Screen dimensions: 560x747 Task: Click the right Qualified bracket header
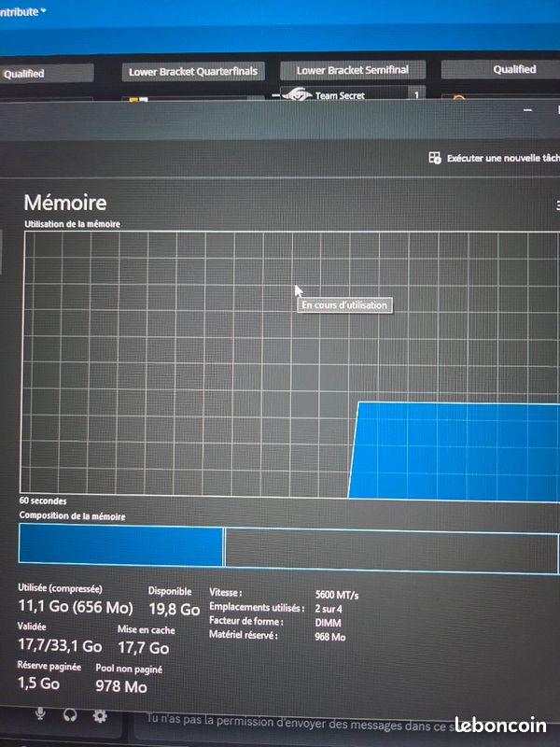click(500, 69)
